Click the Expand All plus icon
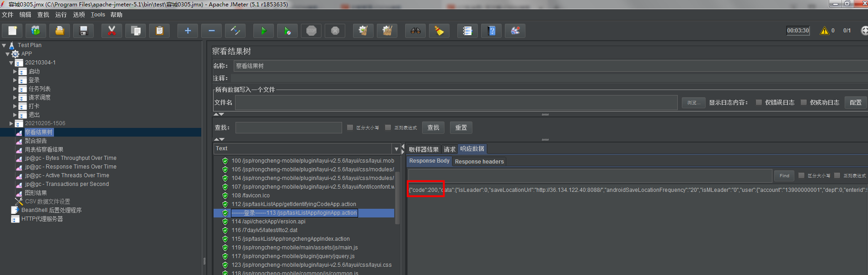 (x=188, y=31)
